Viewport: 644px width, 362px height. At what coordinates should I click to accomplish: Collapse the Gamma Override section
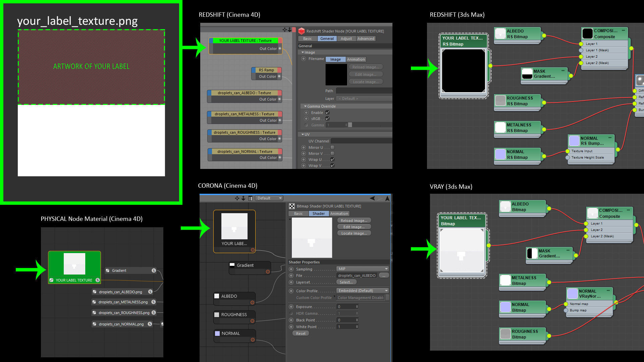(x=305, y=106)
